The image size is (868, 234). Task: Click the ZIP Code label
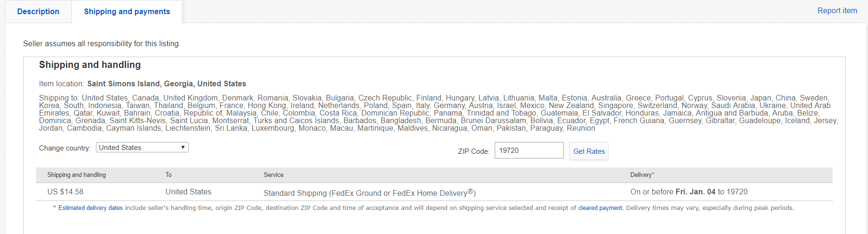pos(473,151)
